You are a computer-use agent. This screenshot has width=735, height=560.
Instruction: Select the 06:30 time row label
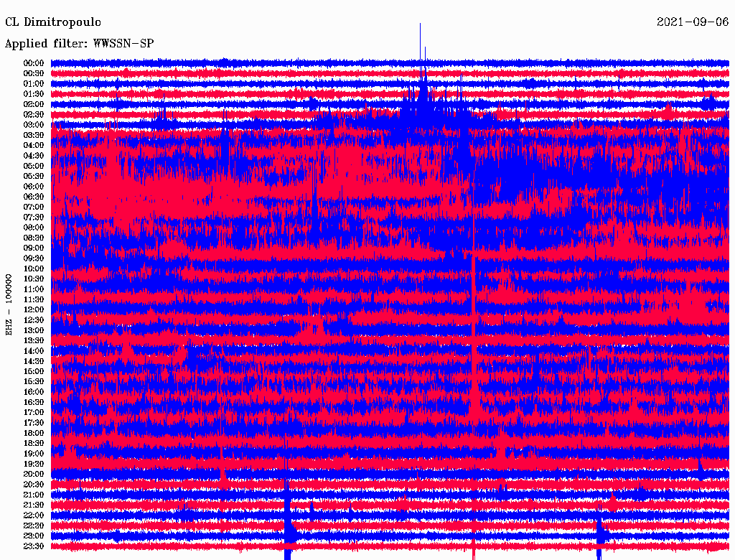[x=34, y=197]
